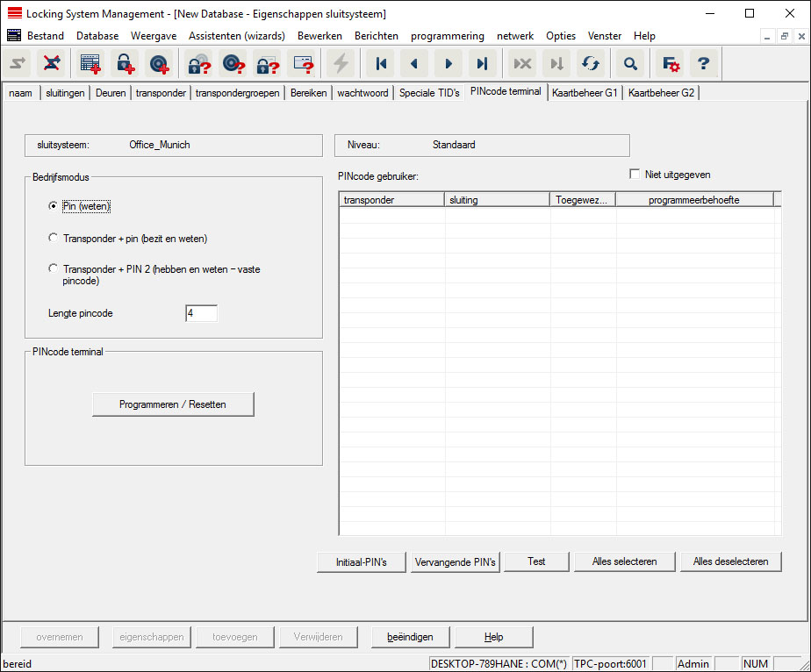Choose 'Transponder + PIN 2' fixed pincode option

coord(54,269)
